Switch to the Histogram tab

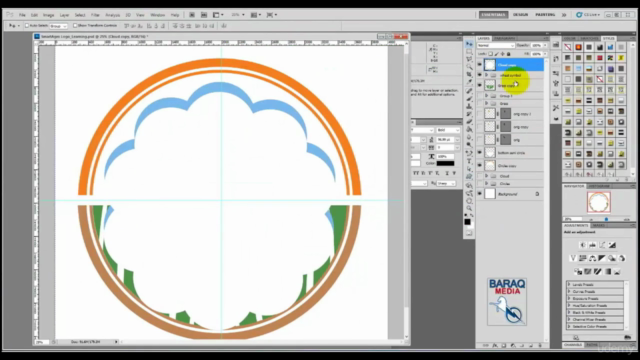coord(599,186)
